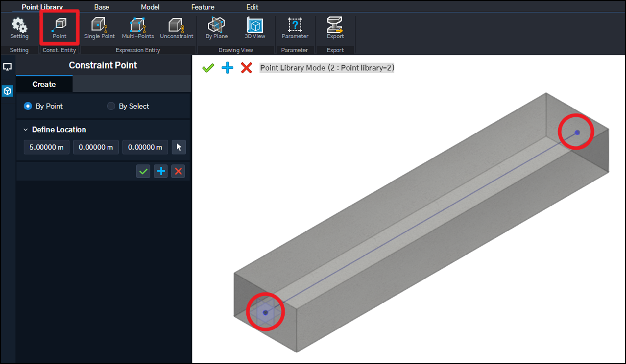This screenshot has width=626, height=364.
Task: Switch to the Feature ribbon tab
Action: point(203,7)
